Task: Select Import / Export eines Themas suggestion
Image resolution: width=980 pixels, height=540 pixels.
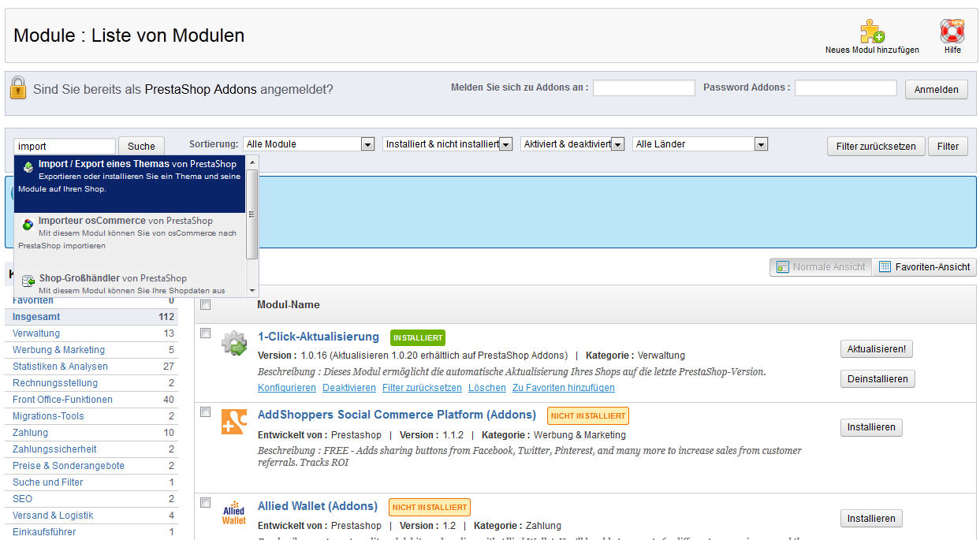Action: tap(130, 184)
